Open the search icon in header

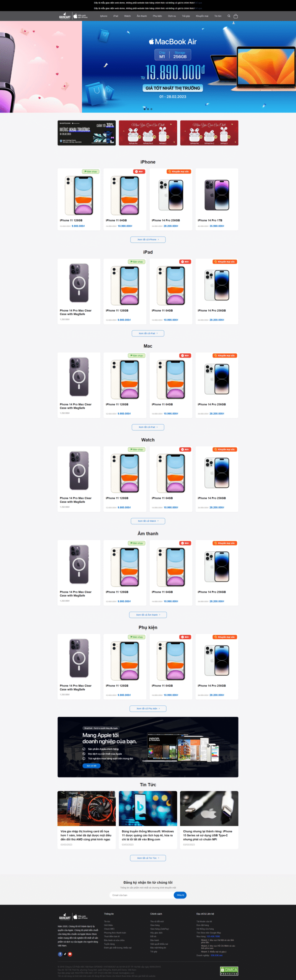(229, 16)
